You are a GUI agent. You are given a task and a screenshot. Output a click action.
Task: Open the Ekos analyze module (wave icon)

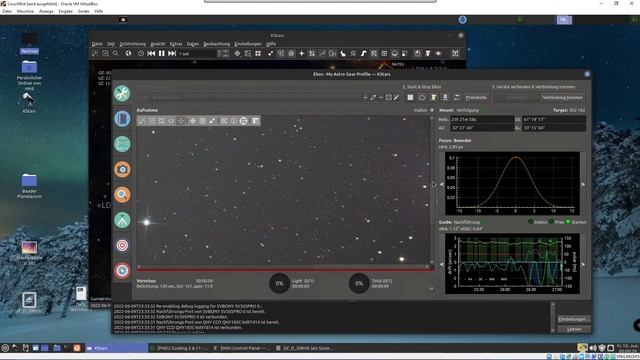coord(122,144)
